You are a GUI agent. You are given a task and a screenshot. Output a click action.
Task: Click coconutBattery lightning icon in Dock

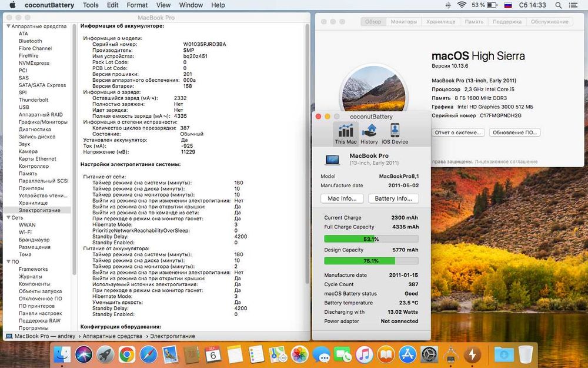[473, 354]
